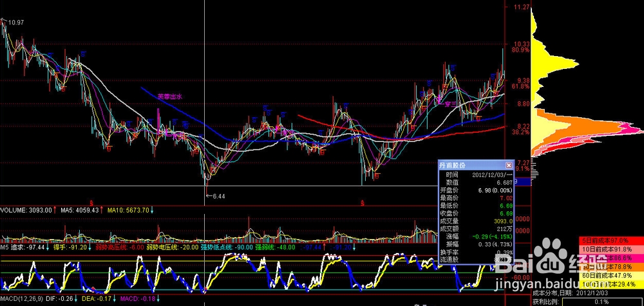Select the 成交量 3093.0 row
The width and height of the screenshot is (644, 306).
pyautogui.click(x=476, y=221)
